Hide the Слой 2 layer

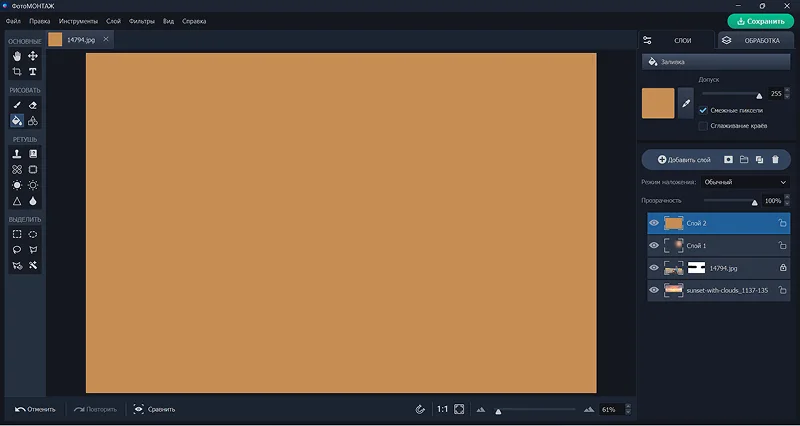[x=654, y=223]
